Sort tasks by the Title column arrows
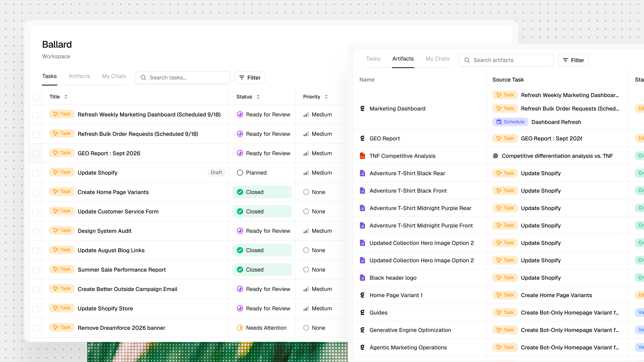This screenshot has height=362, width=644. pos(66,97)
